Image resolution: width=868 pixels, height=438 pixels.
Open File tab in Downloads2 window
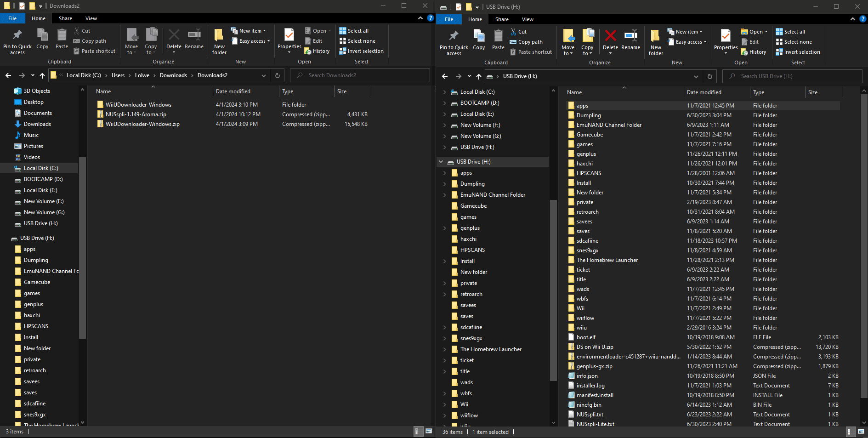tap(12, 18)
